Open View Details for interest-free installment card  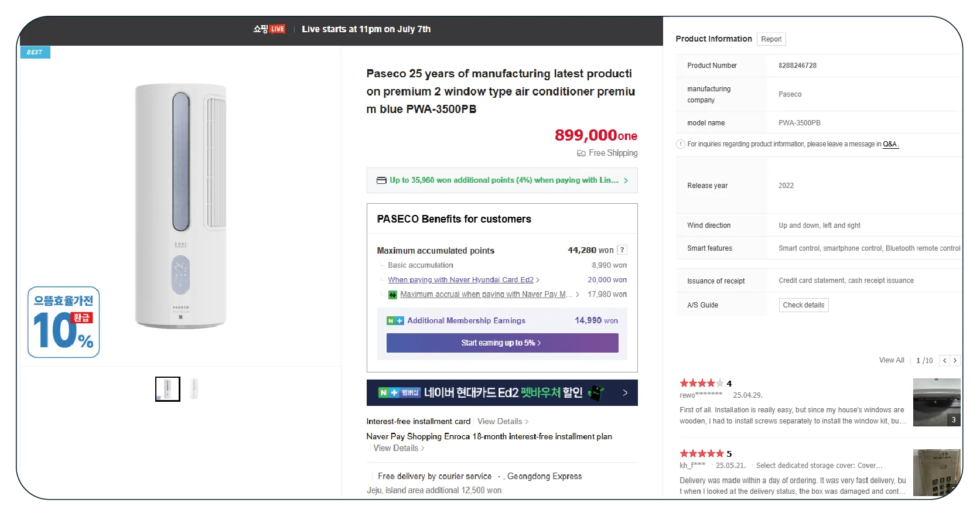pos(503,422)
